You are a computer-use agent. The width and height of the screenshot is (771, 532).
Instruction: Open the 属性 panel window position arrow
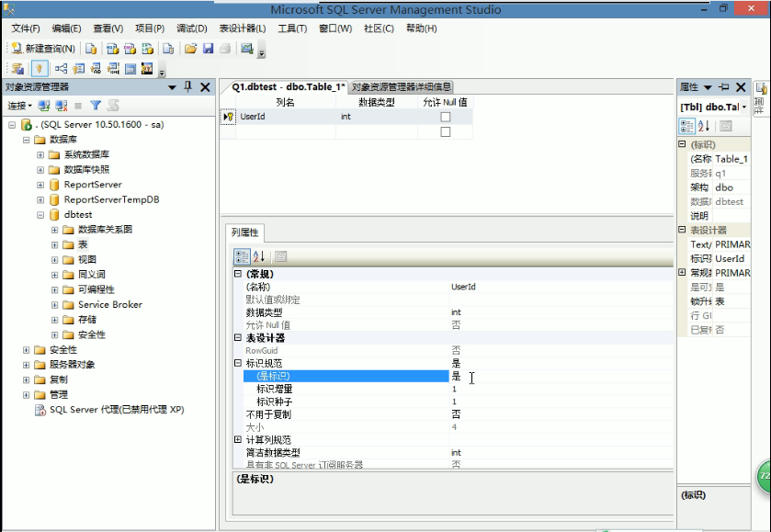point(708,87)
